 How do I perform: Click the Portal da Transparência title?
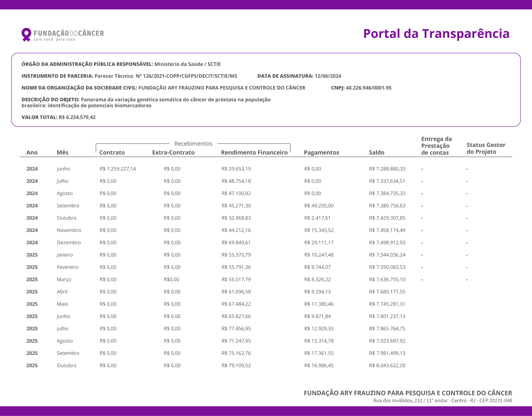436,34
